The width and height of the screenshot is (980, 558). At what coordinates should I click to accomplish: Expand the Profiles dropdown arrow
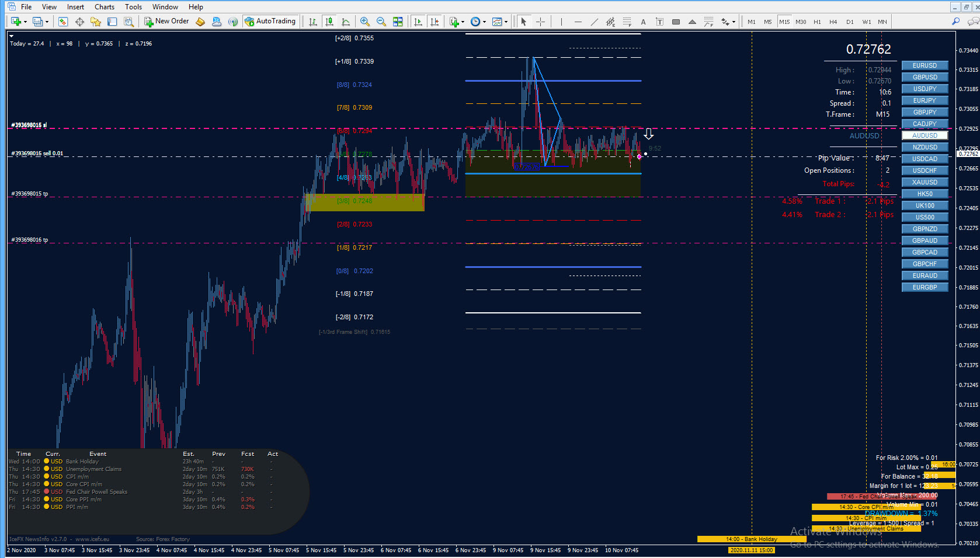(47, 22)
